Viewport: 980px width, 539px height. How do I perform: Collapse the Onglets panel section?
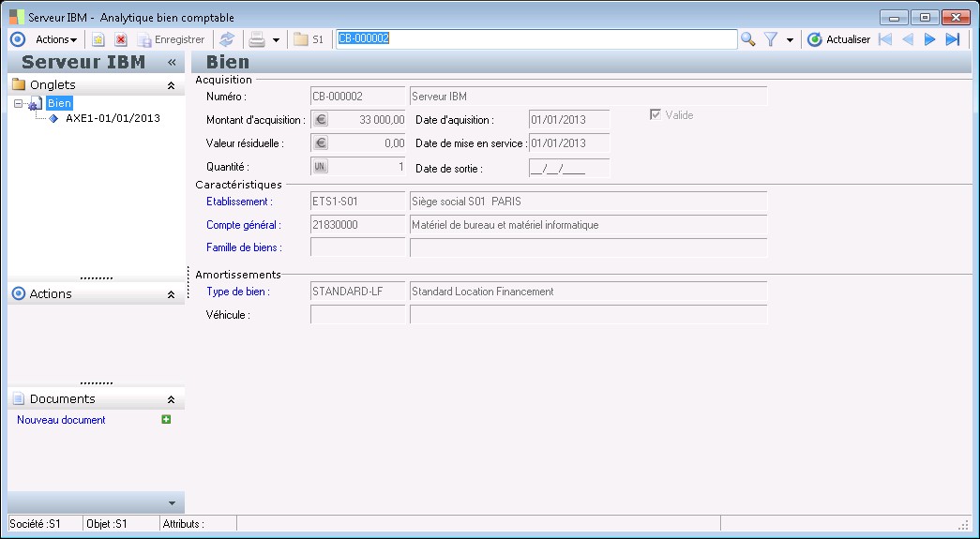point(171,85)
